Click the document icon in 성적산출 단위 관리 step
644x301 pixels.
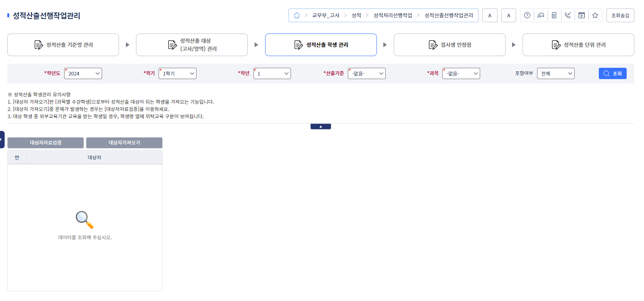click(x=556, y=45)
